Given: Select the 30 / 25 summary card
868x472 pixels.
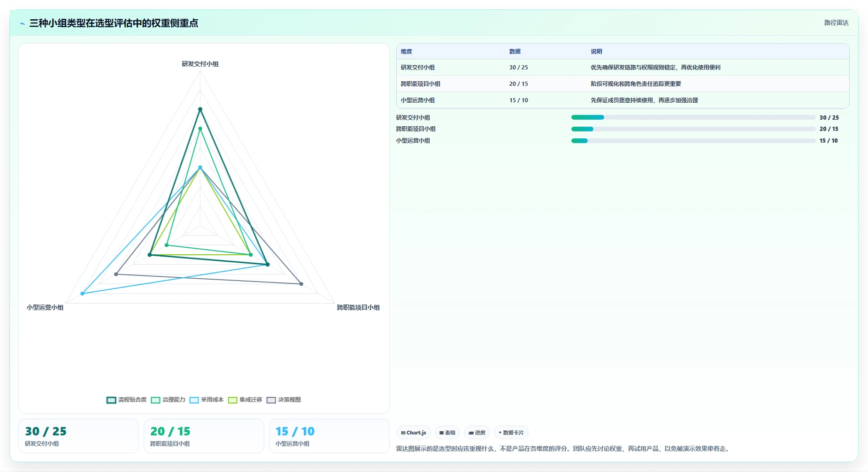Looking at the screenshot, I should (x=78, y=436).
